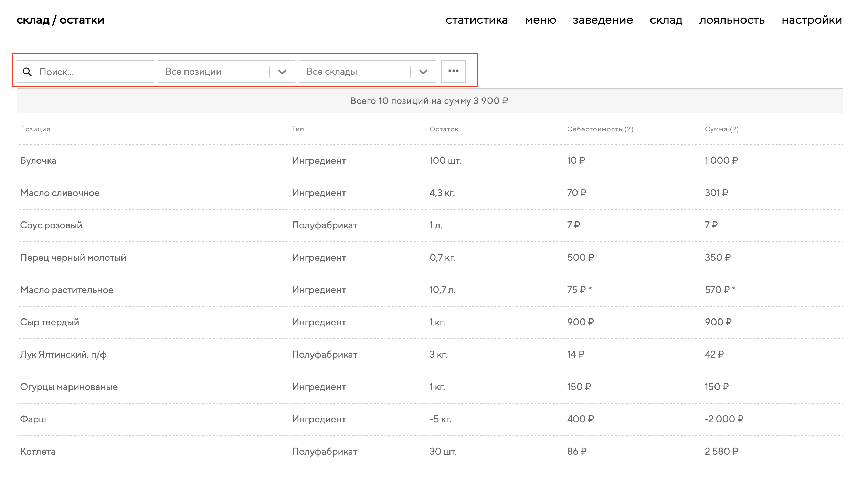Sort by the 'Остаток' column header
Image resolution: width=868 pixels, height=487 pixels.
pyautogui.click(x=444, y=129)
